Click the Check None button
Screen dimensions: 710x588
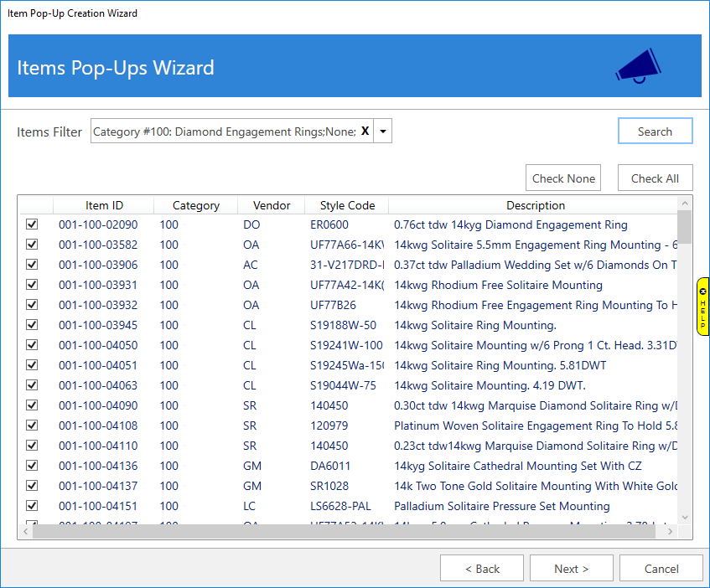pyautogui.click(x=563, y=178)
